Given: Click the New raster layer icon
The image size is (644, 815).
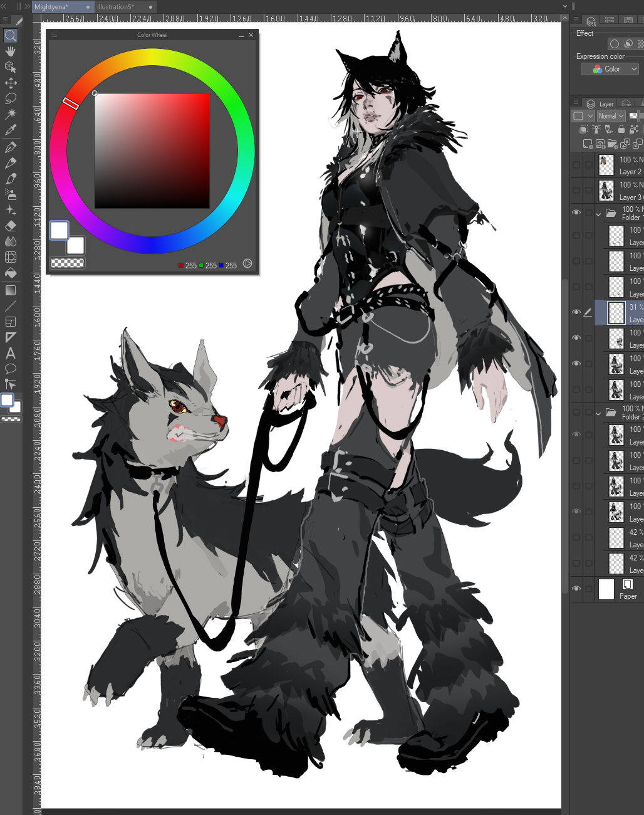Looking at the screenshot, I should point(587,144).
